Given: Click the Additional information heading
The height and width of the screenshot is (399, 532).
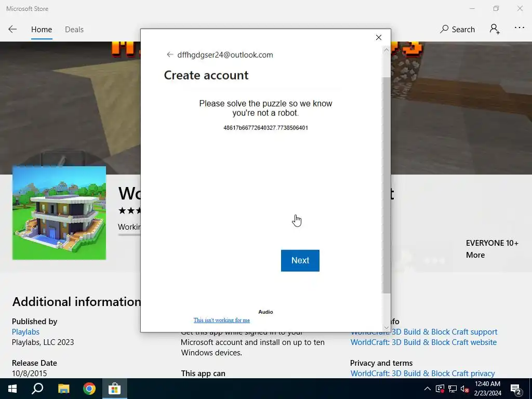Looking at the screenshot, I should 76,302.
